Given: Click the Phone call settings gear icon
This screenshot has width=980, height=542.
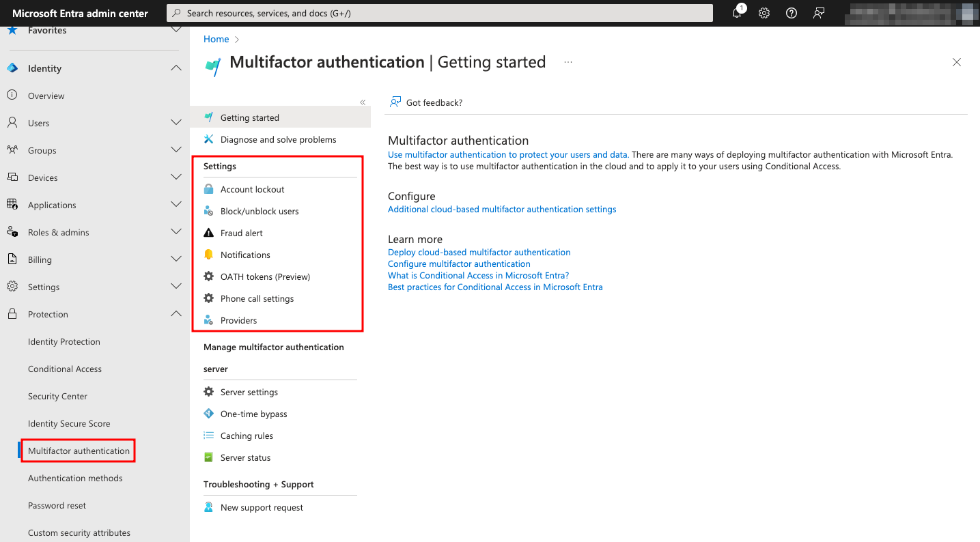Looking at the screenshot, I should tap(209, 298).
